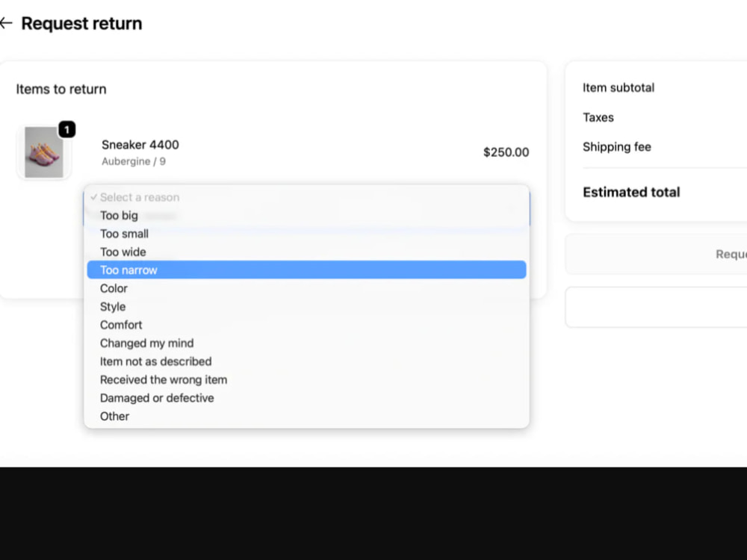Screen dimensions: 747x560
Task: Click the "Select a reason" placeholder option
Action: (x=306, y=197)
